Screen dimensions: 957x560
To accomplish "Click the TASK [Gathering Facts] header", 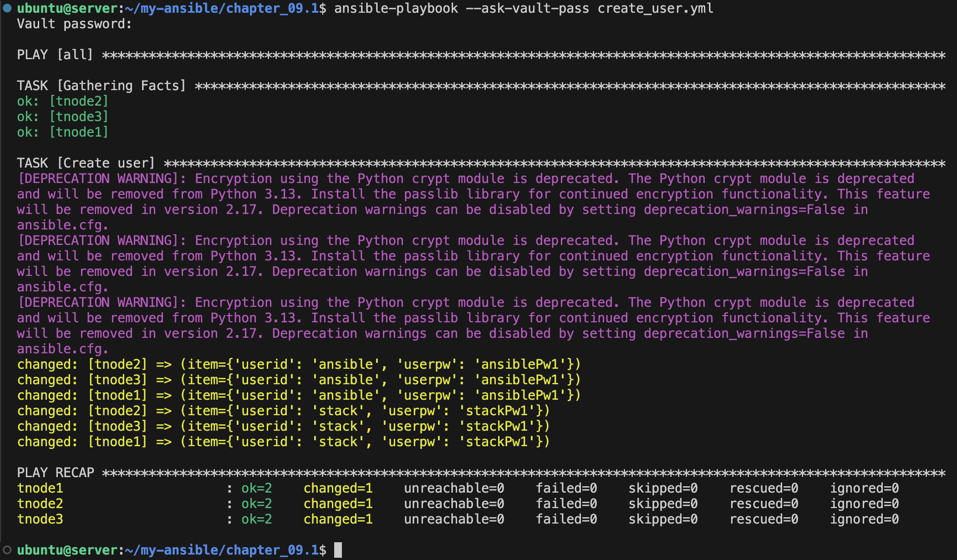I will [x=101, y=86].
